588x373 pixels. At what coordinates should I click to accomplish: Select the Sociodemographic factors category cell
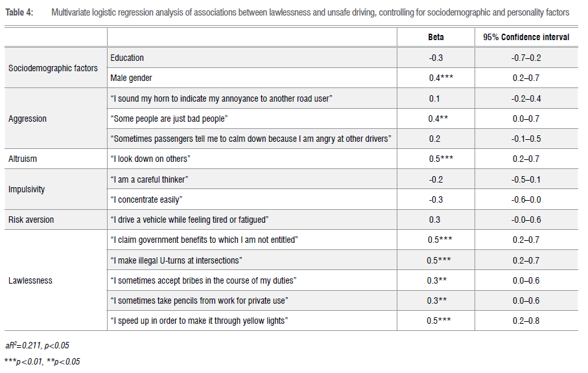[53, 68]
